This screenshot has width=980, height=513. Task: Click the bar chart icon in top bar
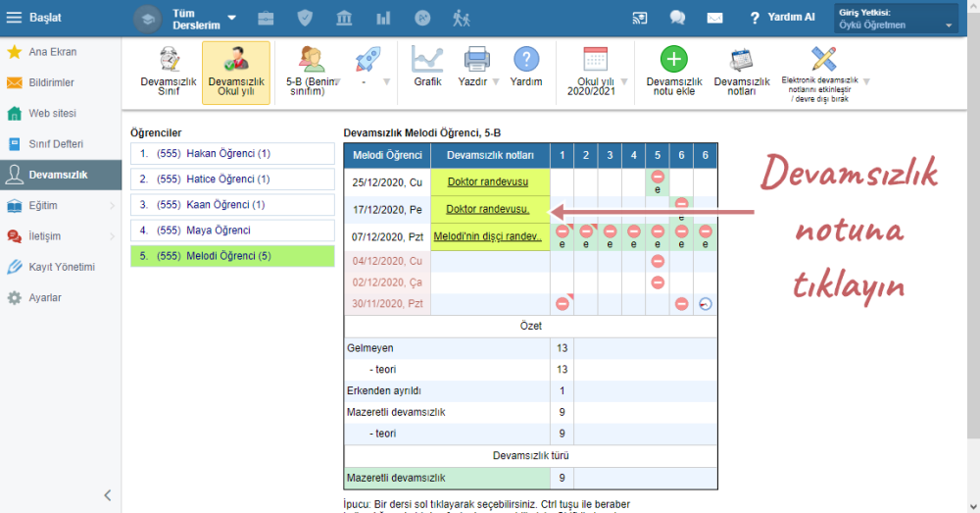click(383, 18)
